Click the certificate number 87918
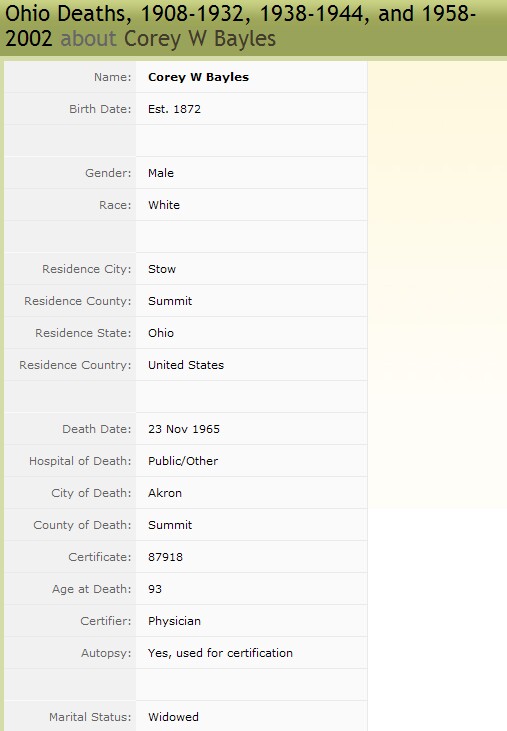This screenshot has height=731, width=507. pos(165,557)
